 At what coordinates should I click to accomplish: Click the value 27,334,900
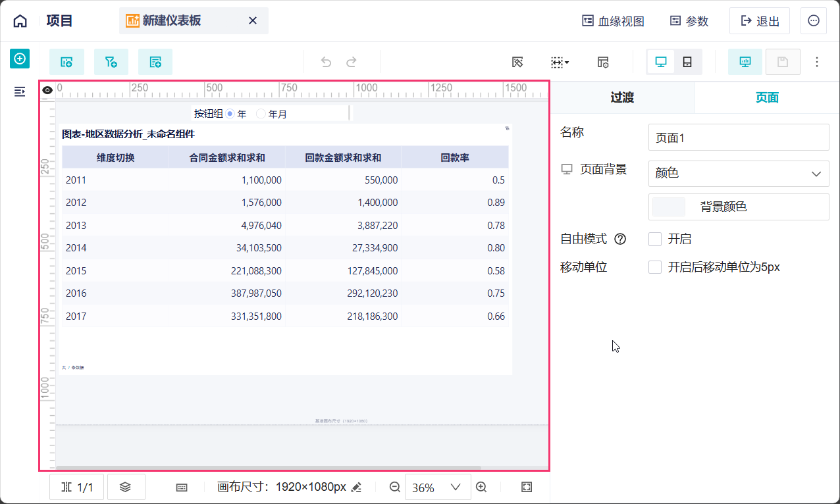tap(375, 248)
